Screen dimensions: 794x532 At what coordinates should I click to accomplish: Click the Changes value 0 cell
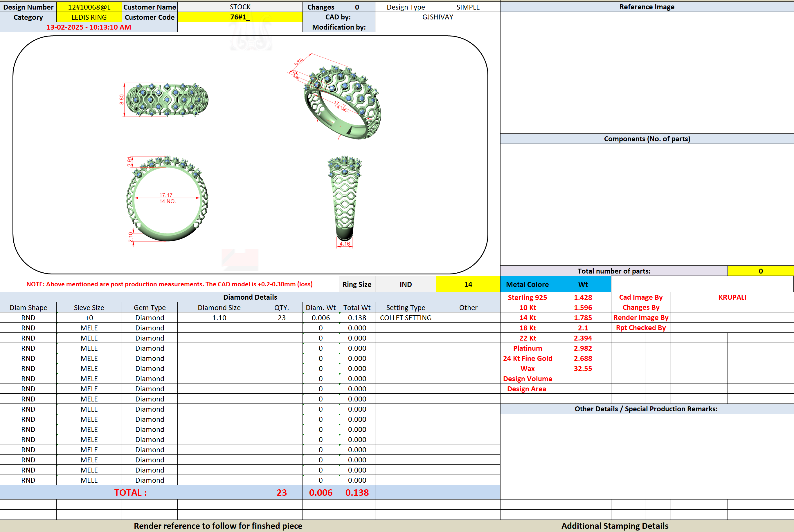(x=357, y=7)
